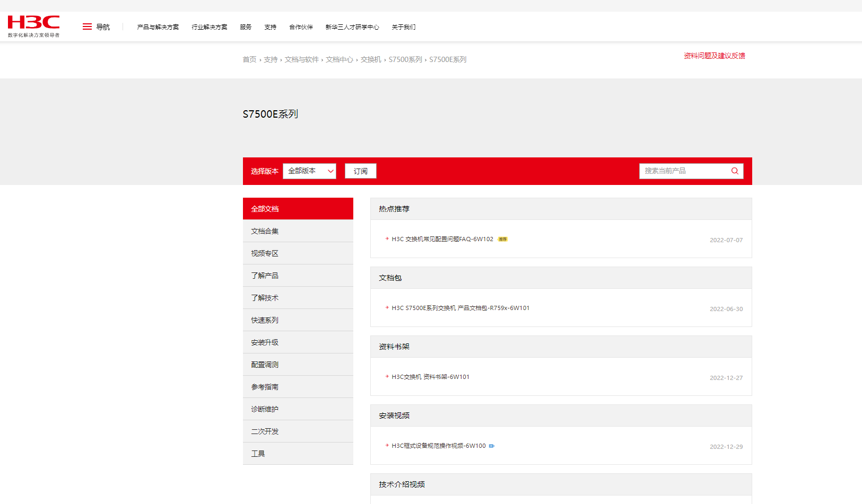Select 二次开发 in sidebar
This screenshot has height=504, width=862.
pos(298,431)
